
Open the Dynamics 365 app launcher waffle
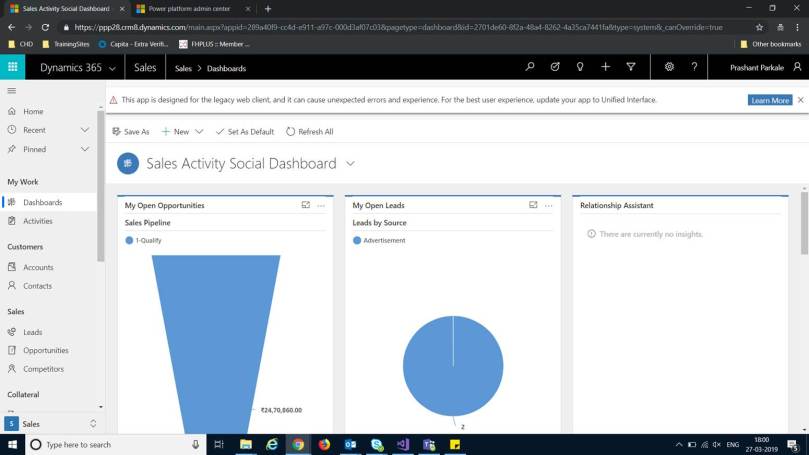[13, 67]
